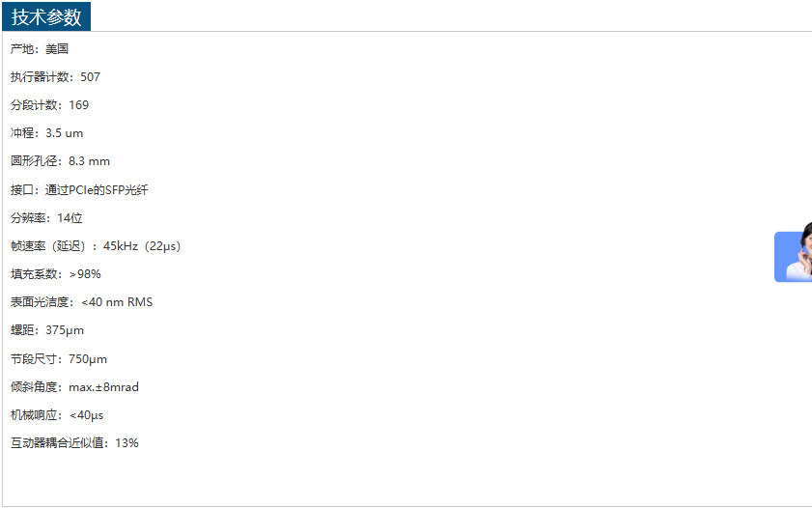The height and width of the screenshot is (508, 812).
Task: Click the 机械响应：<40μs line
Action: (57, 415)
